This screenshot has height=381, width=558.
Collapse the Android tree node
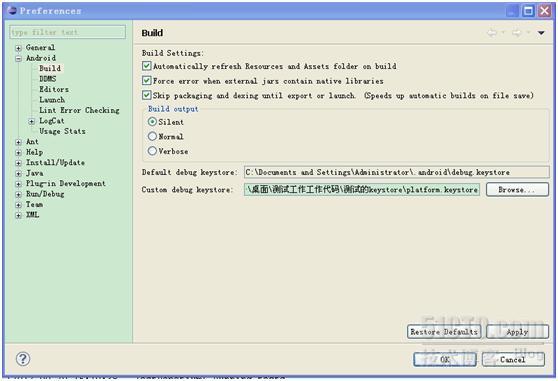[18, 59]
